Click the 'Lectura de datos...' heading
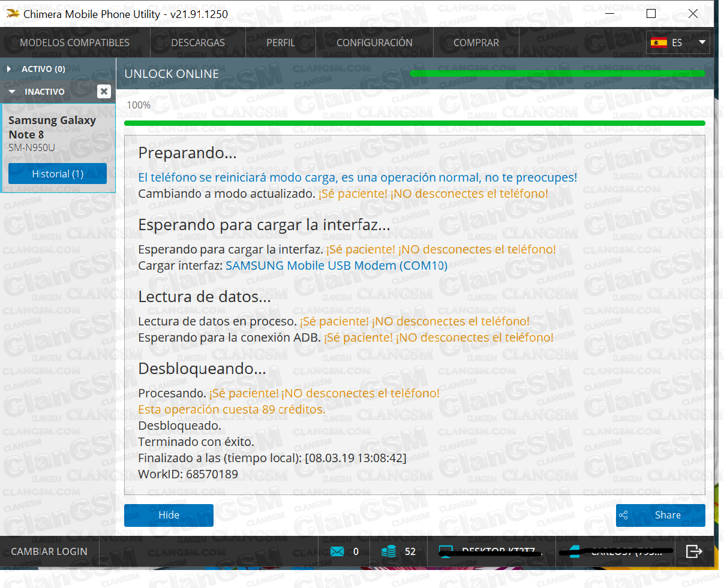Screen dimensions: 724x588 click(205, 297)
